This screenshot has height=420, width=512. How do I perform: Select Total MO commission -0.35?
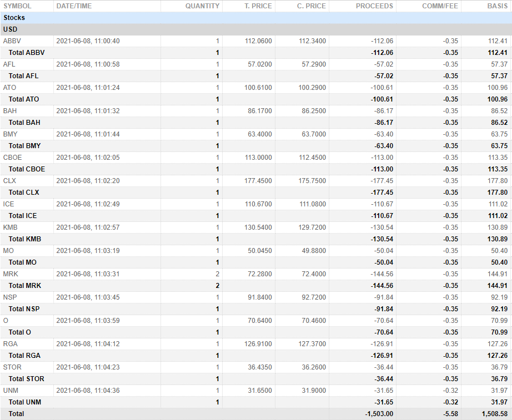click(x=450, y=262)
